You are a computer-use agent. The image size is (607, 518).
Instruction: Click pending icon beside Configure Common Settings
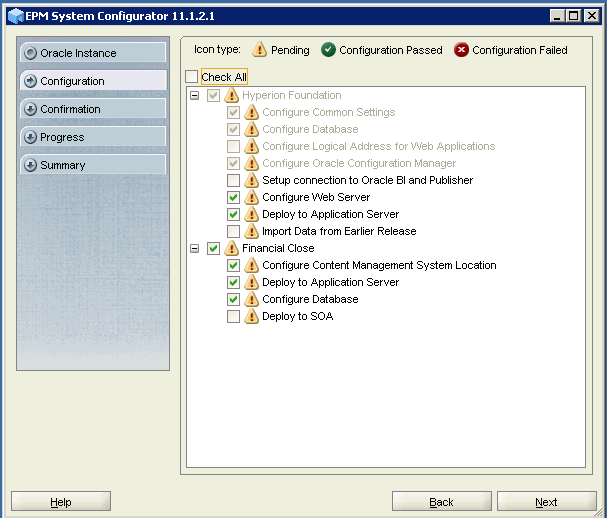coord(252,112)
